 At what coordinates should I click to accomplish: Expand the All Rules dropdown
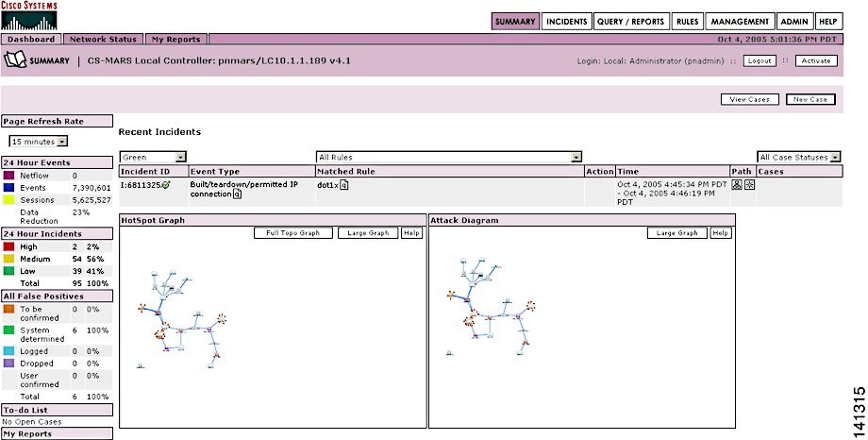tap(449, 158)
